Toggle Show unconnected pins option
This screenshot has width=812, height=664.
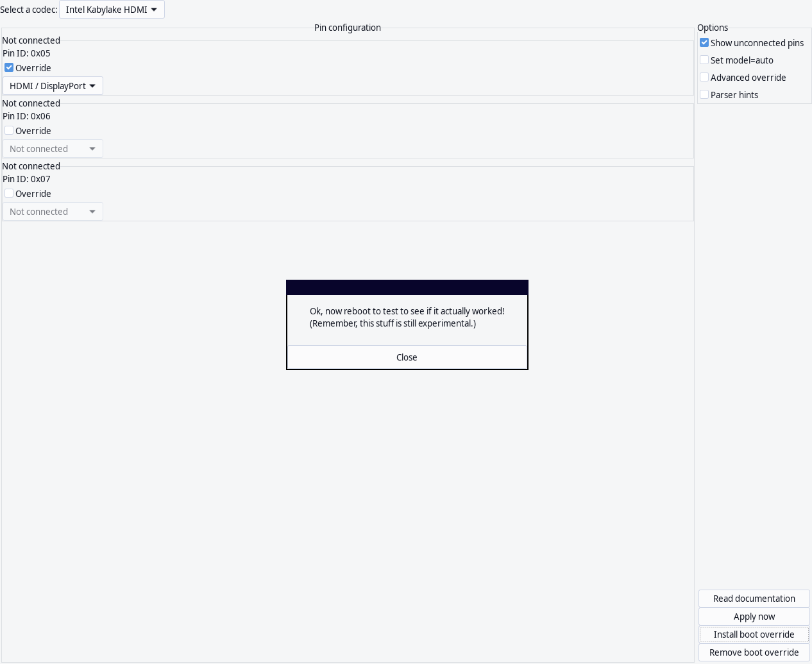tap(704, 43)
